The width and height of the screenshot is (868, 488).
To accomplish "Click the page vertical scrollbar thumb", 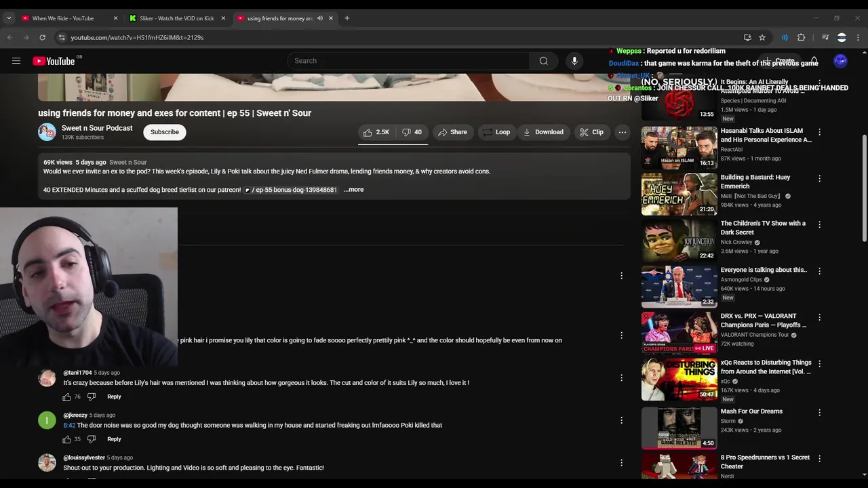I will click(864, 187).
